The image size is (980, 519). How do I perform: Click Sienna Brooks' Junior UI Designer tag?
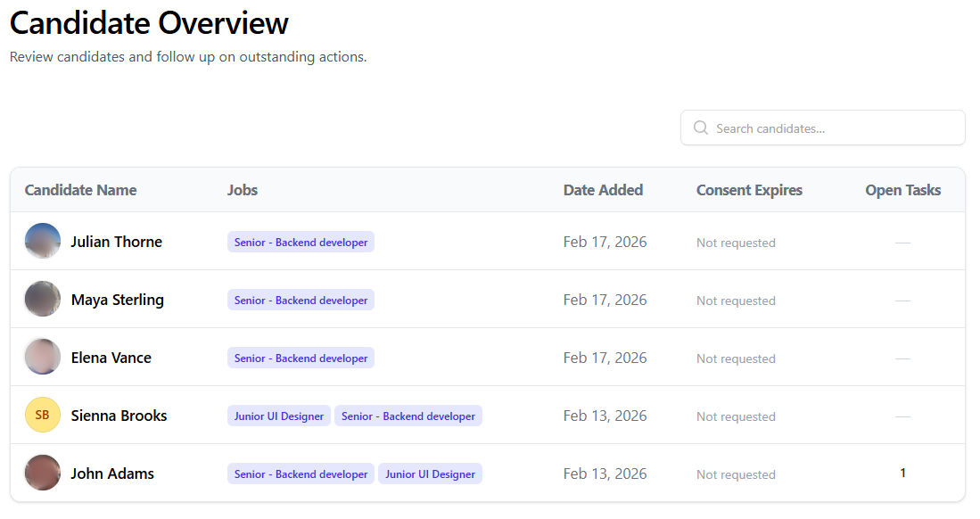tap(279, 416)
